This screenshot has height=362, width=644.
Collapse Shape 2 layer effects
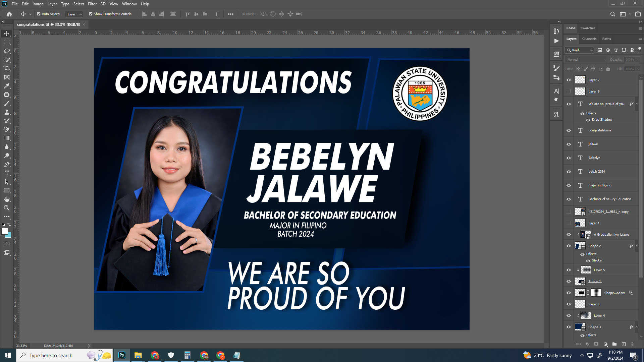coord(637,246)
